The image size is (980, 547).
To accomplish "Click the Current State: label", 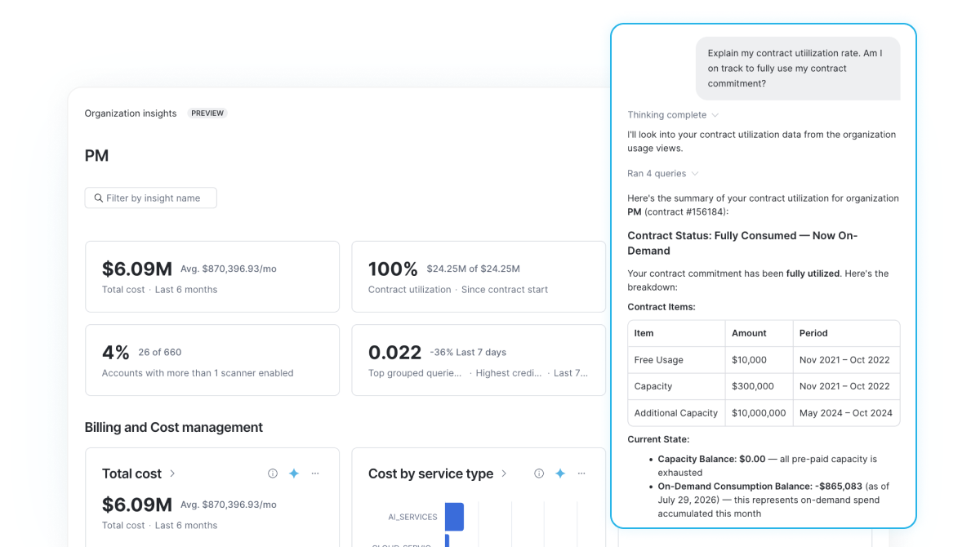I will pyautogui.click(x=658, y=439).
